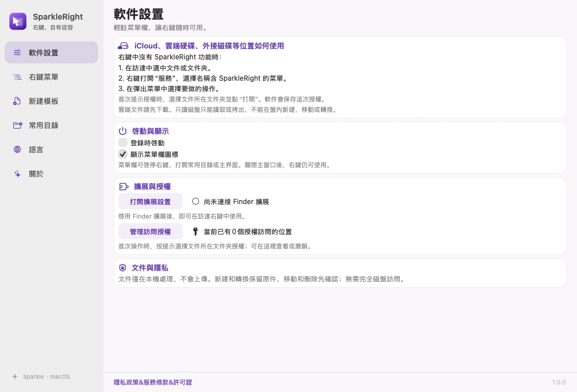Click the 軟件設置 page title

[x=138, y=14]
